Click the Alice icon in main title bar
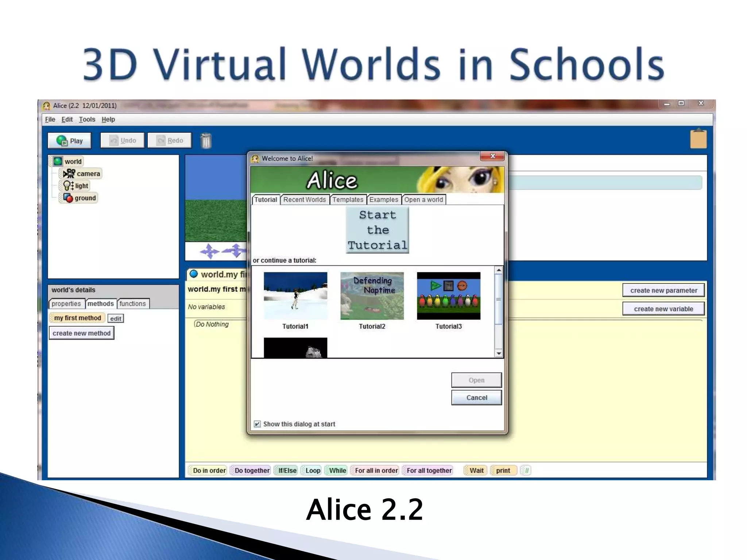The image size is (747, 560). click(47, 106)
